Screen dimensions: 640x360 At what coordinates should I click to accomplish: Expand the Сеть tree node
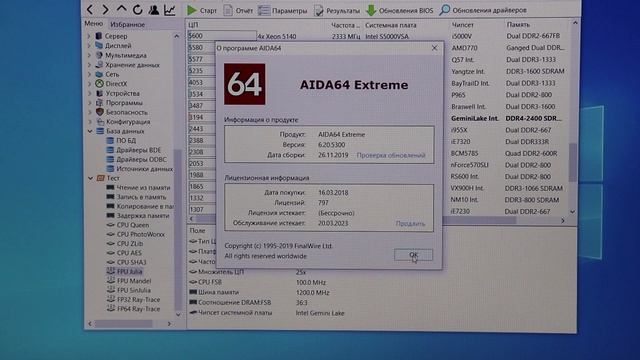tap(89, 74)
